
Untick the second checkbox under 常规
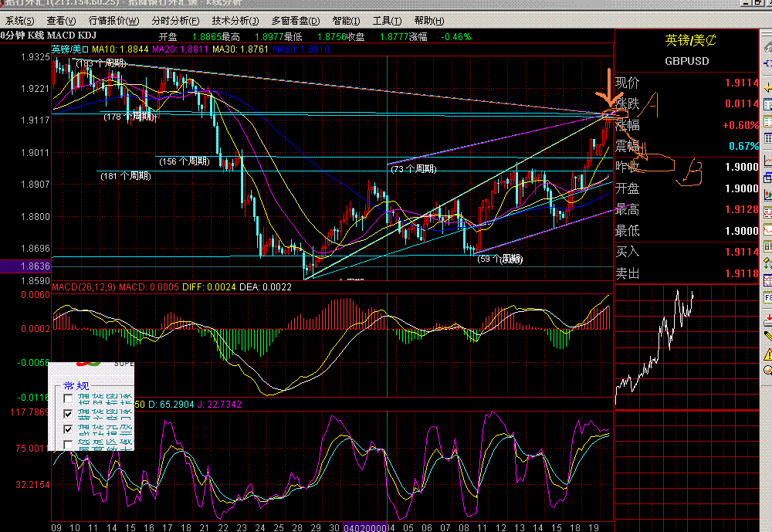pyautogui.click(x=68, y=414)
